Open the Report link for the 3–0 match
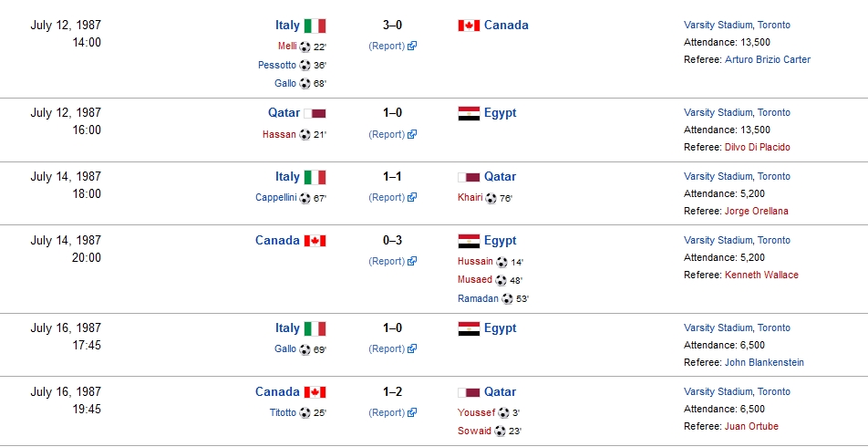 point(387,47)
